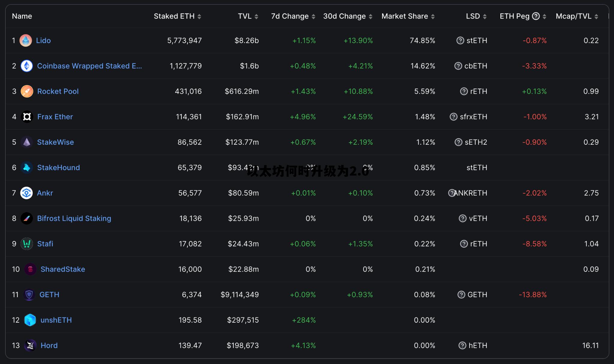
Task: Open the SharedStake protocol link
Action: pos(63,269)
